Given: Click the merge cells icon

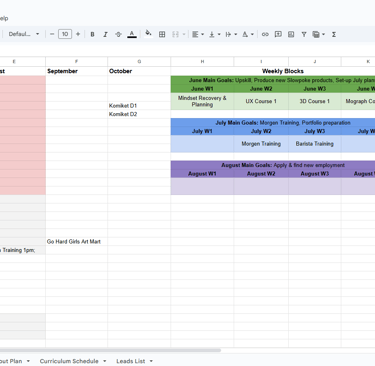Looking at the screenshot, I should tap(175, 34).
